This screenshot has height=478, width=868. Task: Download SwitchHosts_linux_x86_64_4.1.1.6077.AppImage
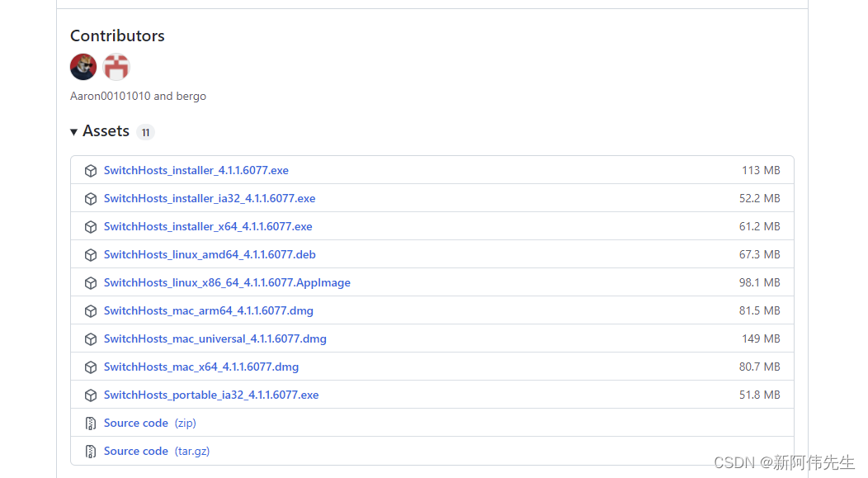tap(227, 282)
